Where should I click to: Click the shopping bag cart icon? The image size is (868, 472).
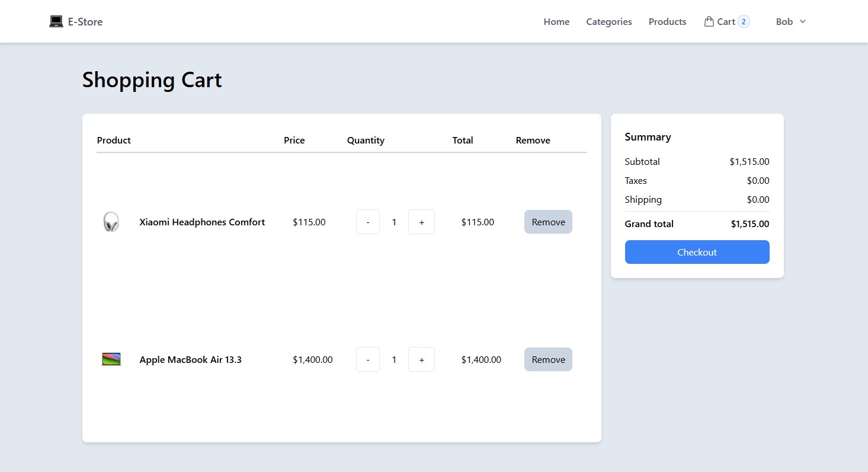pyautogui.click(x=709, y=21)
